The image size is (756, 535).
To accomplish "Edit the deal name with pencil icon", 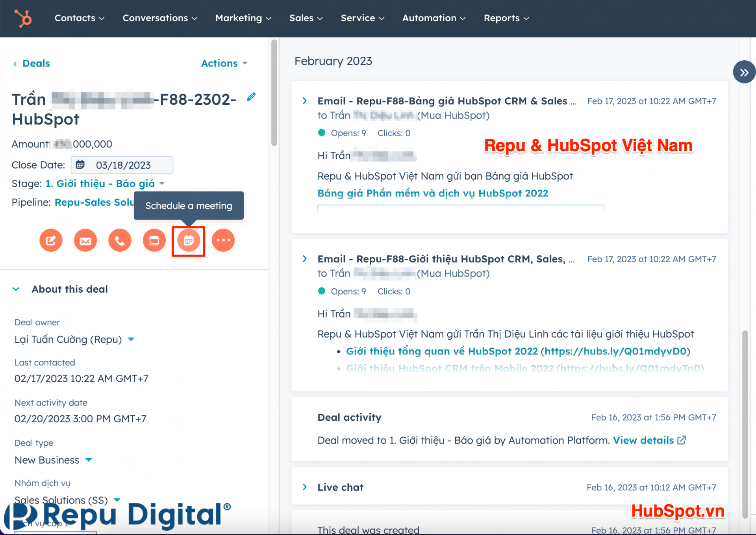I will (x=251, y=97).
